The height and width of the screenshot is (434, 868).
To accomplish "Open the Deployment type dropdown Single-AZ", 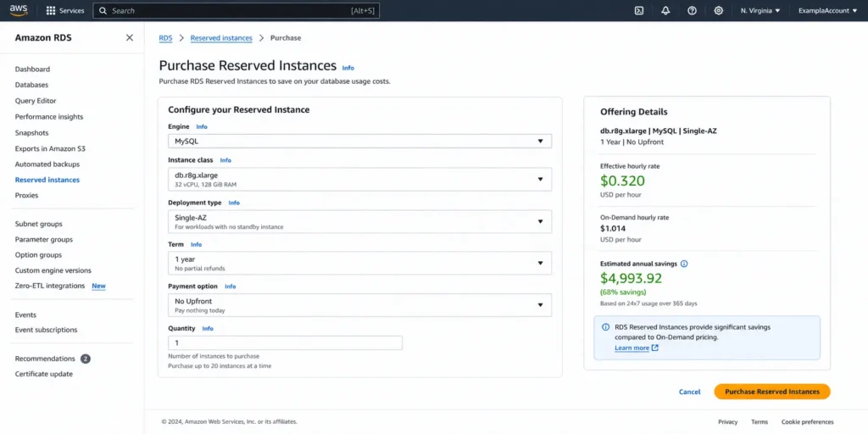I will [359, 221].
